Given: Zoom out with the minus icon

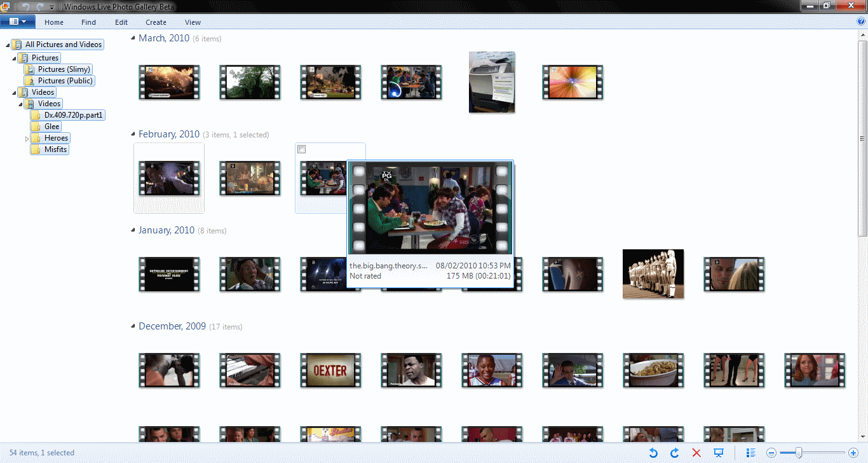Looking at the screenshot, I should point(771,452).
